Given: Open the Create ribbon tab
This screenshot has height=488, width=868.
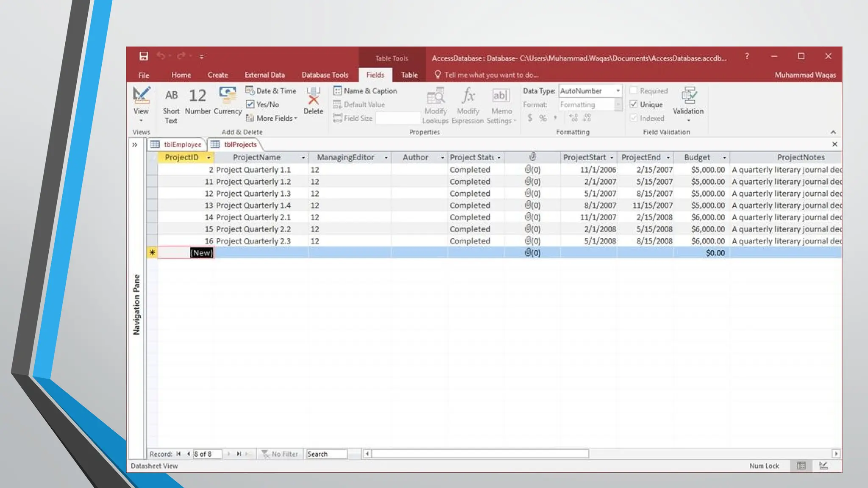Looking at the screenshot, I should coord(217,75).
